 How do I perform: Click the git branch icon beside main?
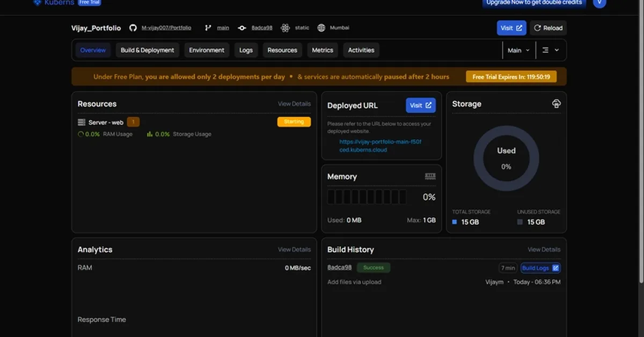pos(208,28)
